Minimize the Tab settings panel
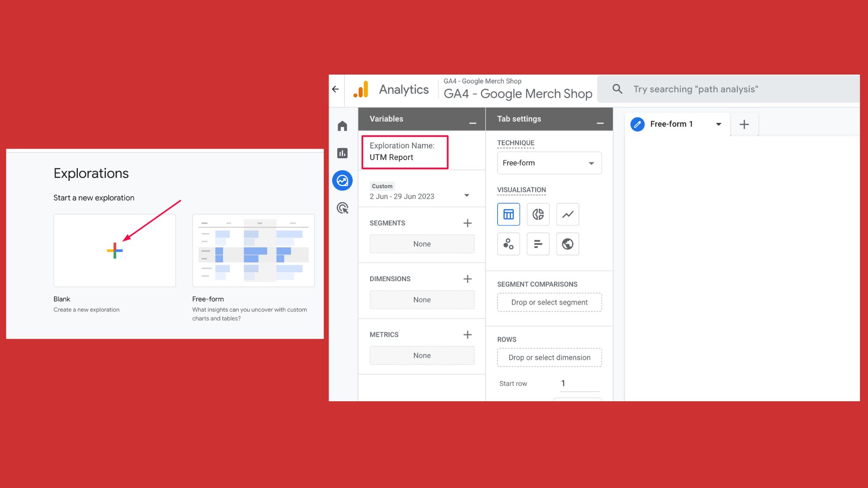Image resolution: width=868 pixels, height=488 pixels. tap(600, 123)
